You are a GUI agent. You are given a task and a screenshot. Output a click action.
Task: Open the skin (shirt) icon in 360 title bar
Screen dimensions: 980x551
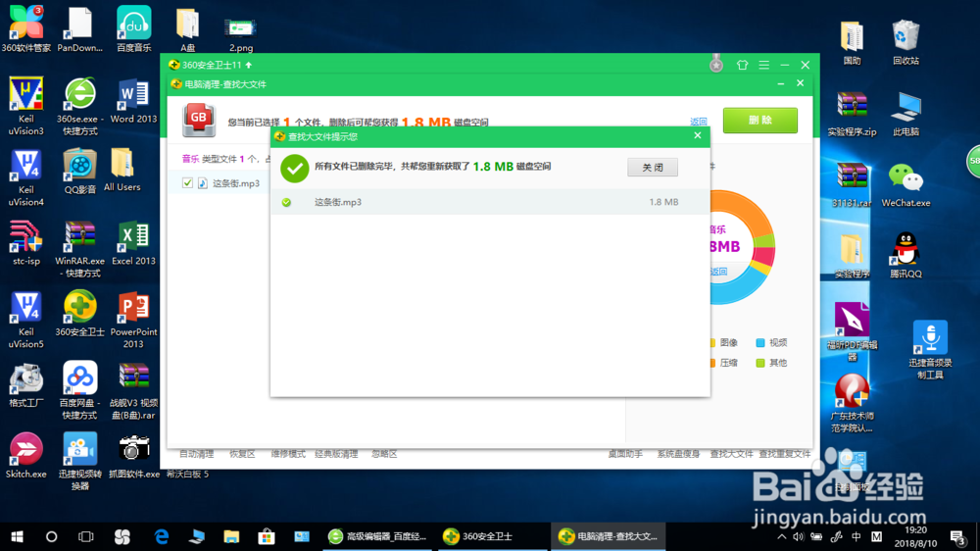(x=742, y=65)
